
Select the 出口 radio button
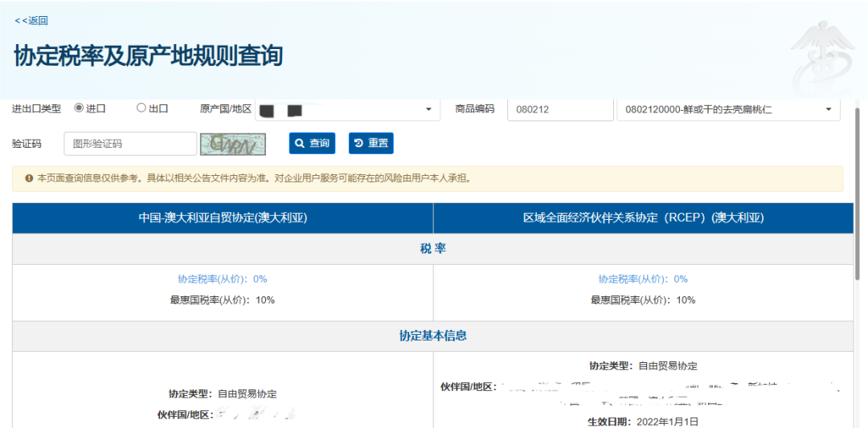[x=141, y=108]
